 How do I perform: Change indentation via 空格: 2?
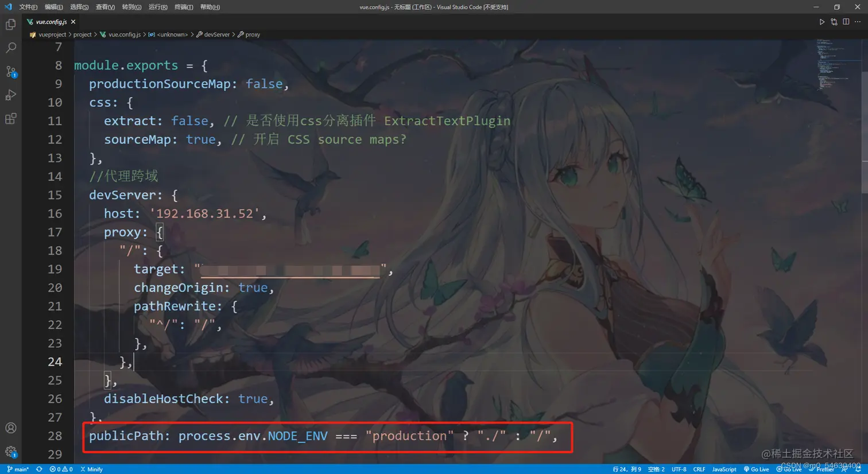(656, 469)
